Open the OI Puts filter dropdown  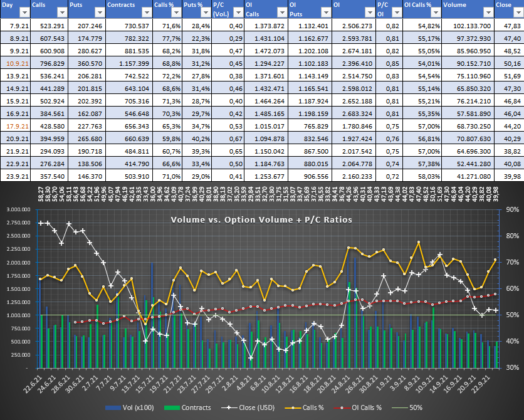coord(326,13)
